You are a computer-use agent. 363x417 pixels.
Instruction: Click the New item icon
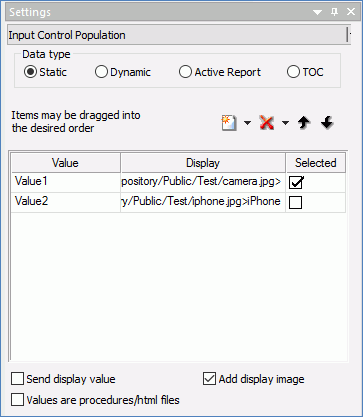click(229, 123)
